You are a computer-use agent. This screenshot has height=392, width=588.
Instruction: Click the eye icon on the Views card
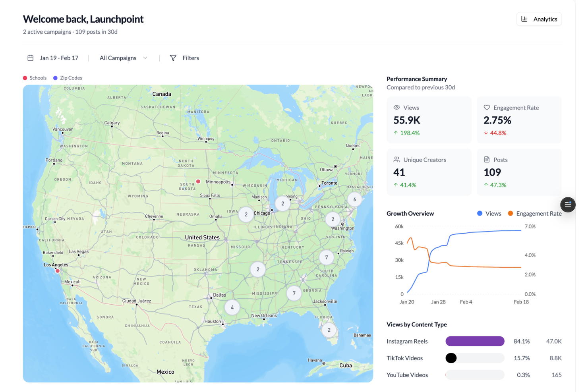point(396,108)
